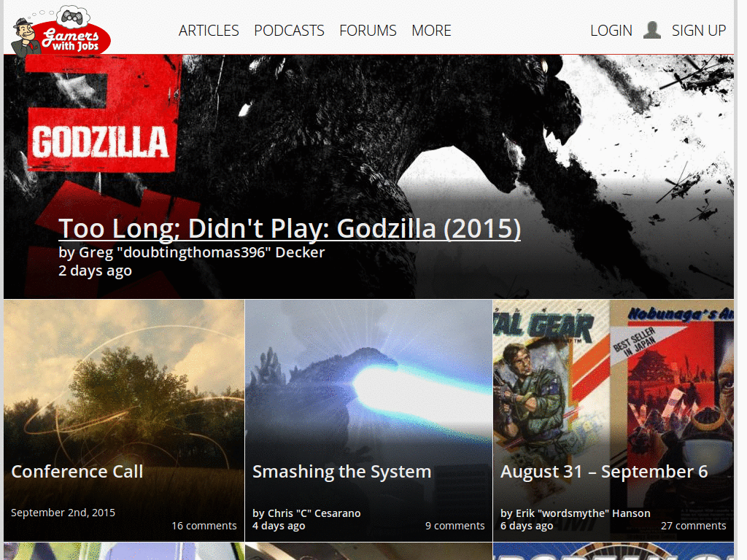Click the Sign Up link

(699, 31)
